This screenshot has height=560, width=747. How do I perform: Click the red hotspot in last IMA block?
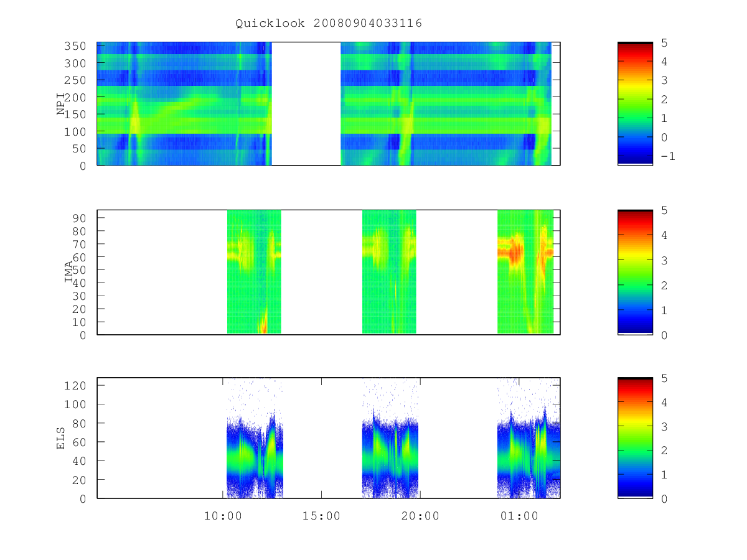515,253
